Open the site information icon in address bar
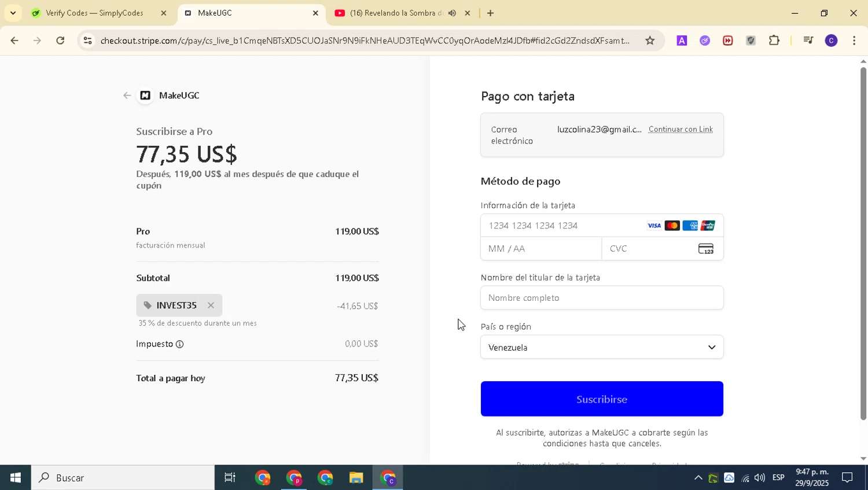This screenshot has height=490, width=868. coord(87,40)
